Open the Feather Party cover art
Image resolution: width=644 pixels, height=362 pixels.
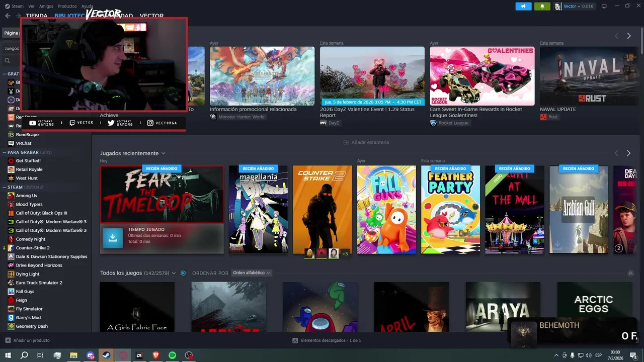click(x=450, y=210)
